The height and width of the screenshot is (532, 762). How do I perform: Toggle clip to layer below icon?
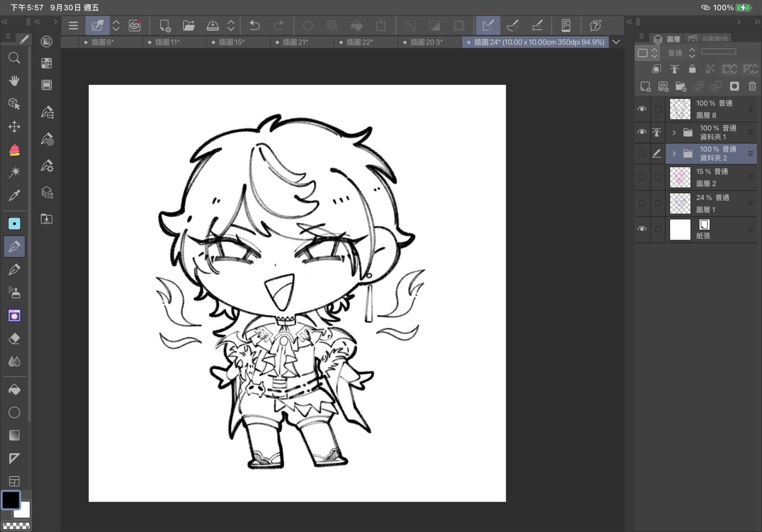[657, 69]
